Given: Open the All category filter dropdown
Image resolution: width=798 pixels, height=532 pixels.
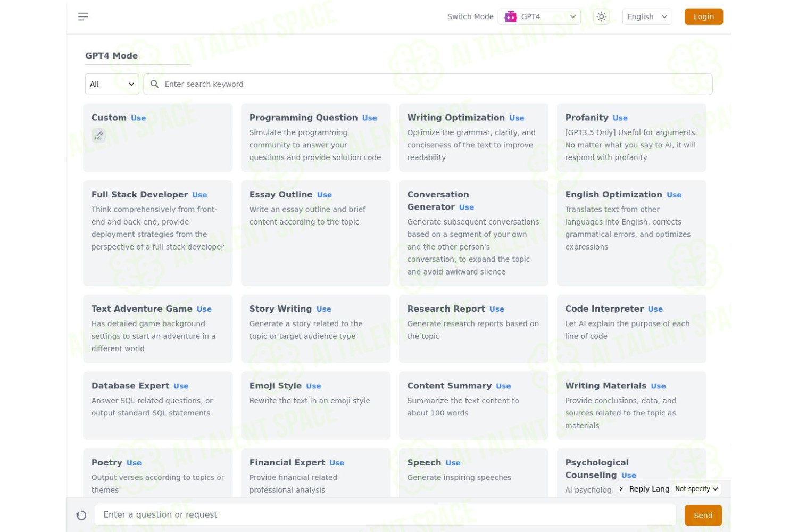Looking at the screenshot, I should click(x=112, y=84).
